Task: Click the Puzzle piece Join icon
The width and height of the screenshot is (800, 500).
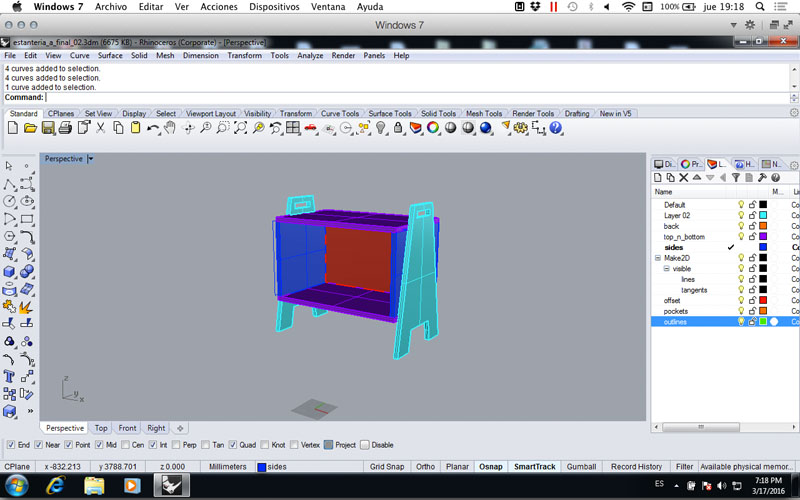Action: point(9,307)
